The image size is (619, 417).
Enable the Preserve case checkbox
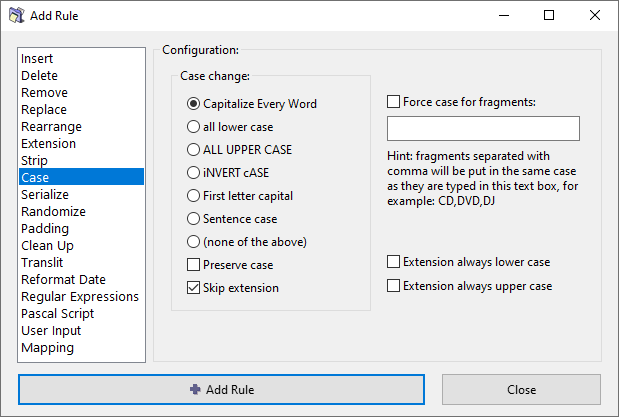(194, 265)
